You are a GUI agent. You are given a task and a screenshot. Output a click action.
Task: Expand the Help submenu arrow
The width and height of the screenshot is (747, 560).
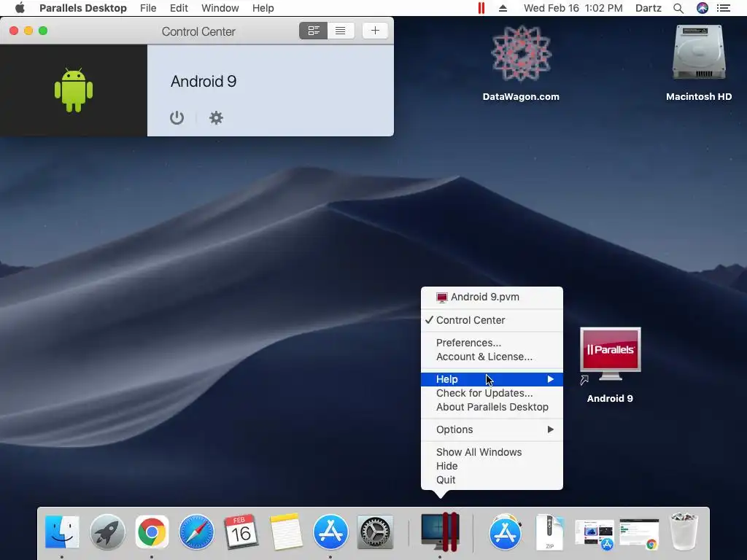pyautogui.click(x=550, y=379)
